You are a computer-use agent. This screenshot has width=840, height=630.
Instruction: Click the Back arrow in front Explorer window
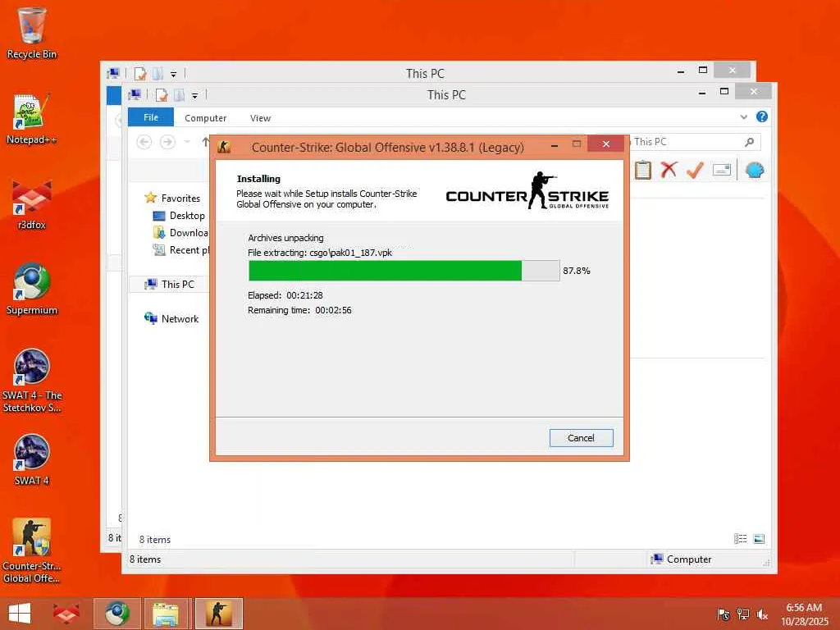click(144, 142)
